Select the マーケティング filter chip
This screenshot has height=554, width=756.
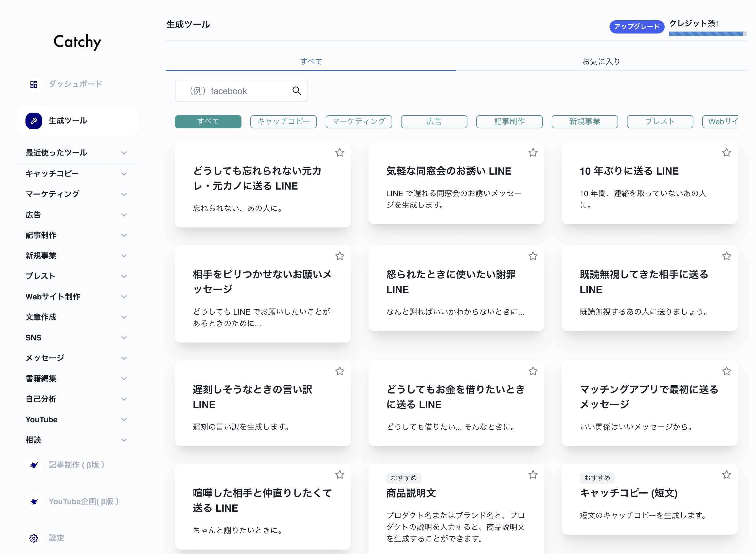tap(359, 121)
